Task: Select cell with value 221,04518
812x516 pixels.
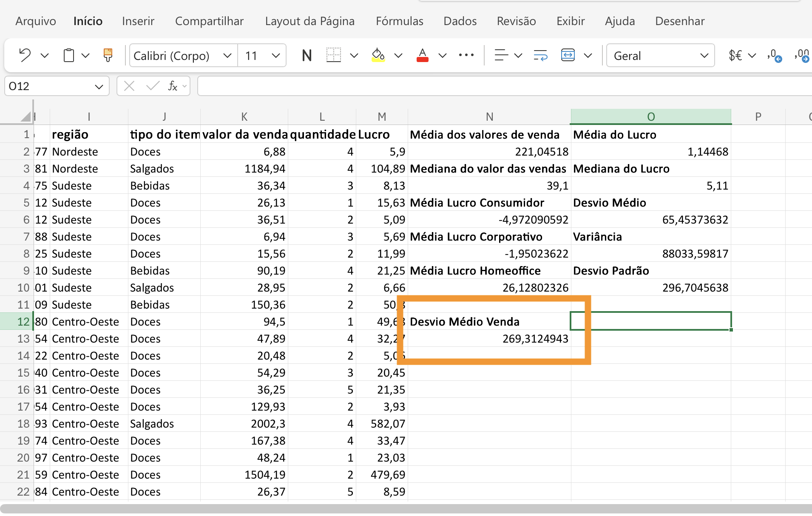Action: click(x=489, y=152)
